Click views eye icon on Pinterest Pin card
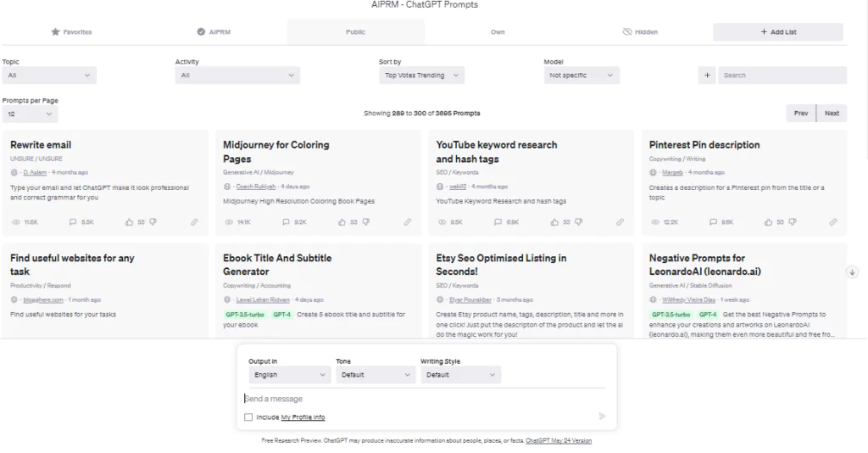Screen dimensions: 868x453 [655, 222]
